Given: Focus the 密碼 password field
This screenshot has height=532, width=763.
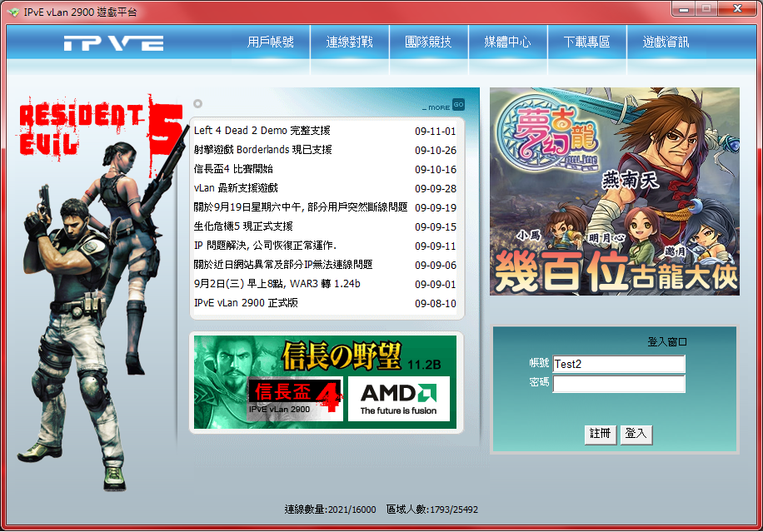Looking at the screenshot, I should click(x=618, y=384).
